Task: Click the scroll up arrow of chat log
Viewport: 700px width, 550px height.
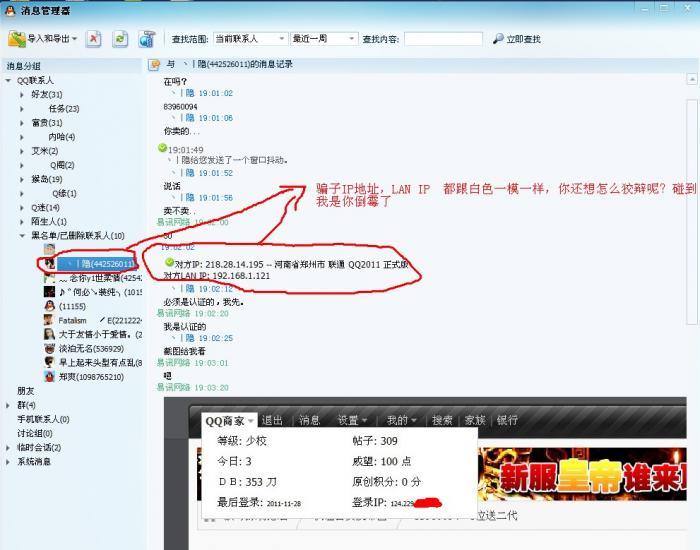Action: click(692, 79)
